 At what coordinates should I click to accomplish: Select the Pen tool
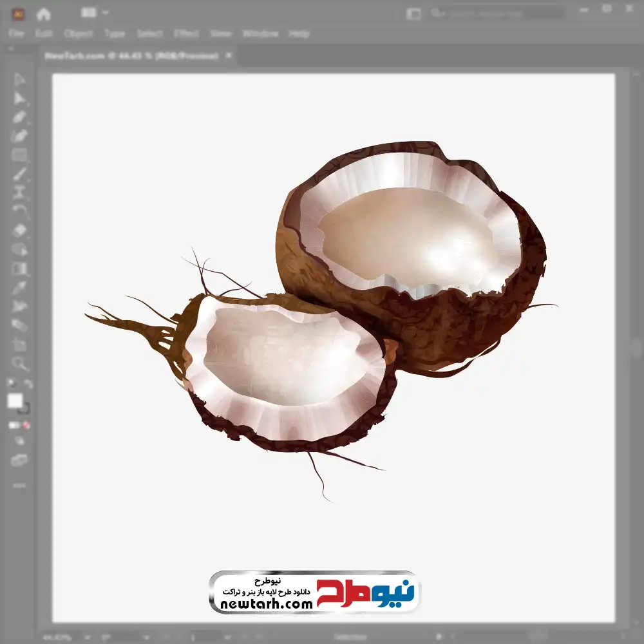(x=19, y=117)
